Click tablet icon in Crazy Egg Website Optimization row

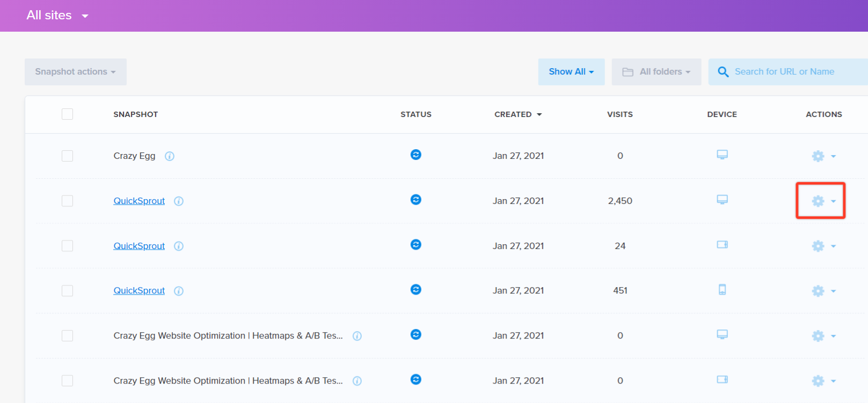(723, 379)
